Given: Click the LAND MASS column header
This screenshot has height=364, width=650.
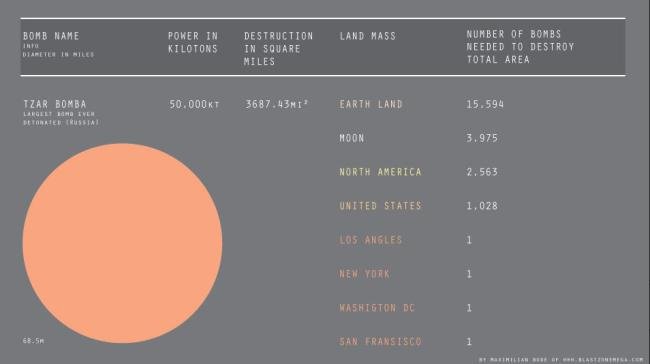Looking at the screenshot, I should pos(368,36).
